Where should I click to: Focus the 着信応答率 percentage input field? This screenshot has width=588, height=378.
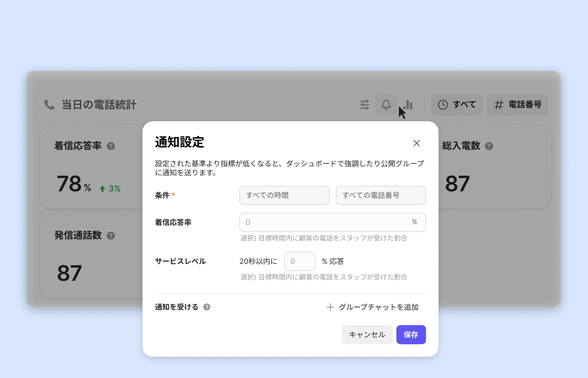pyautogui.click(x=333, y=223)
